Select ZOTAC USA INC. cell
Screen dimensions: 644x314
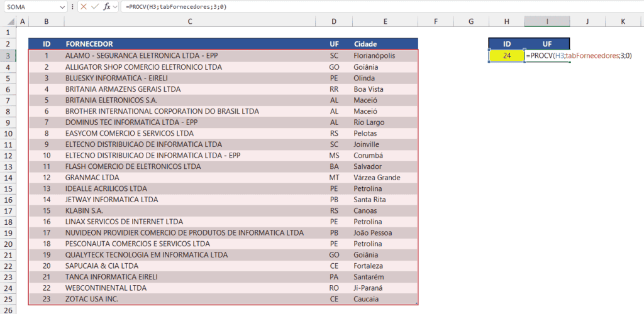[190, 300]
